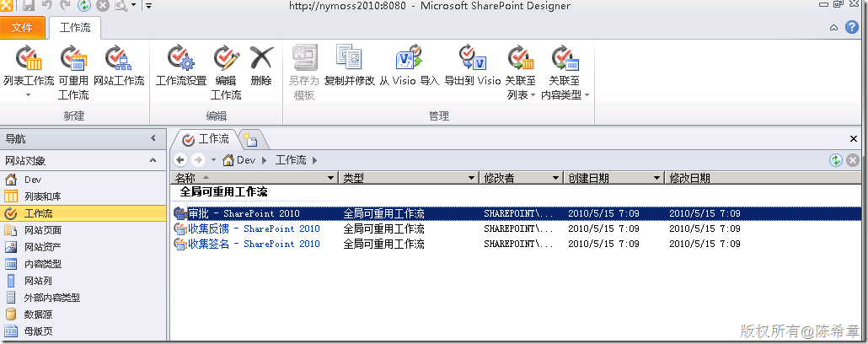Image resolution: width=868 pixels, height=344 pixels.
Task: Click the Forward arrow in the breadcrumb bar
Action: pos(198,160)
